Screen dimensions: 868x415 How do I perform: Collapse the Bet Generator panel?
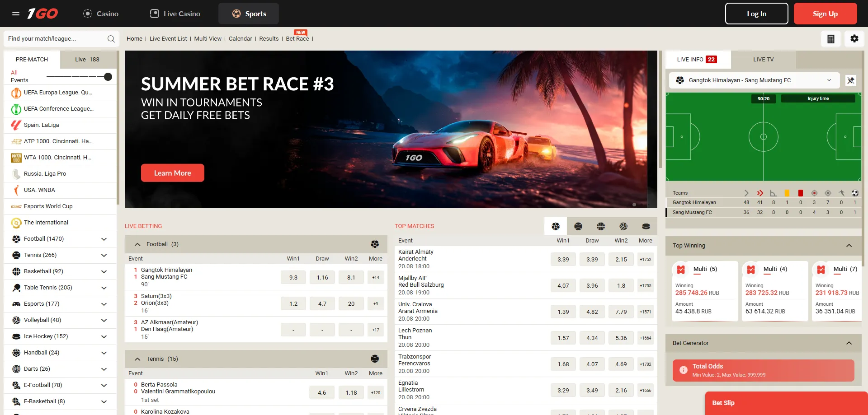pos(849,343)
